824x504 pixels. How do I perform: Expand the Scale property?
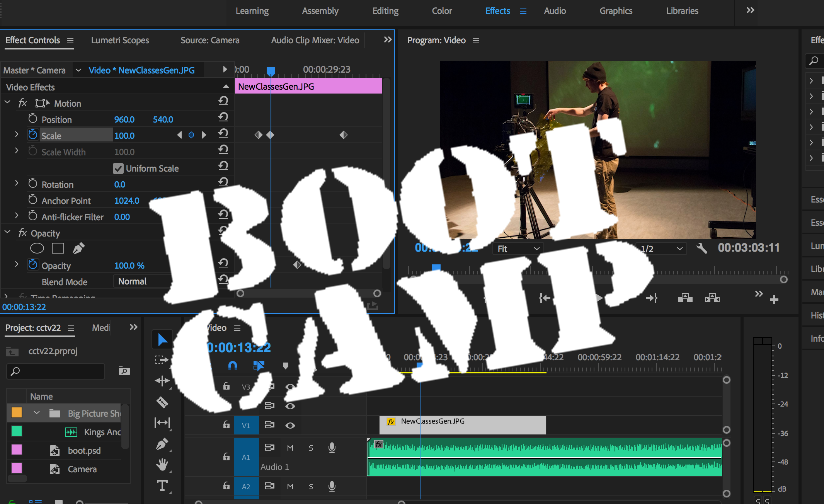17,134
